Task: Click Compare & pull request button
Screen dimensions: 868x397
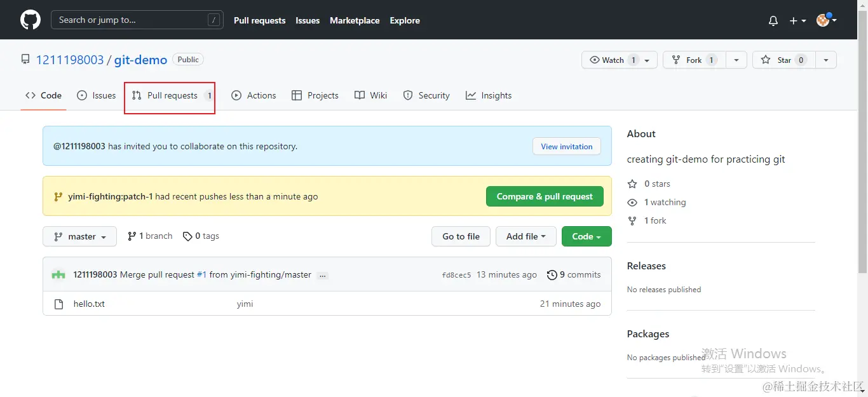Action: click(545, 196)
